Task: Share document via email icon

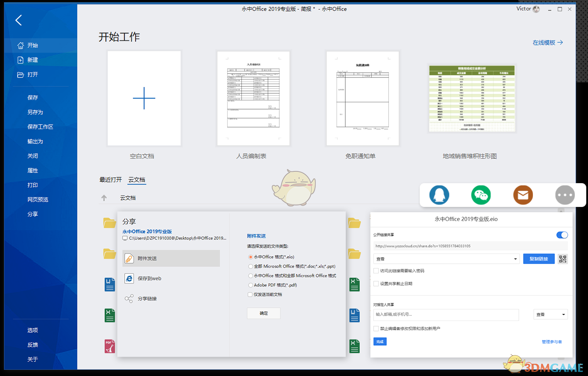Action: [523, 195]
